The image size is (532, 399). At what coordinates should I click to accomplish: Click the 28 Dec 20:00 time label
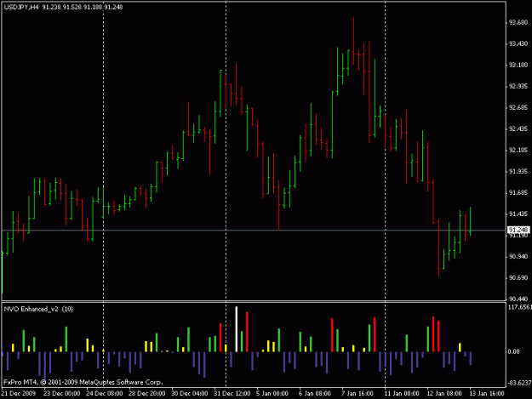tap(147, 394)
